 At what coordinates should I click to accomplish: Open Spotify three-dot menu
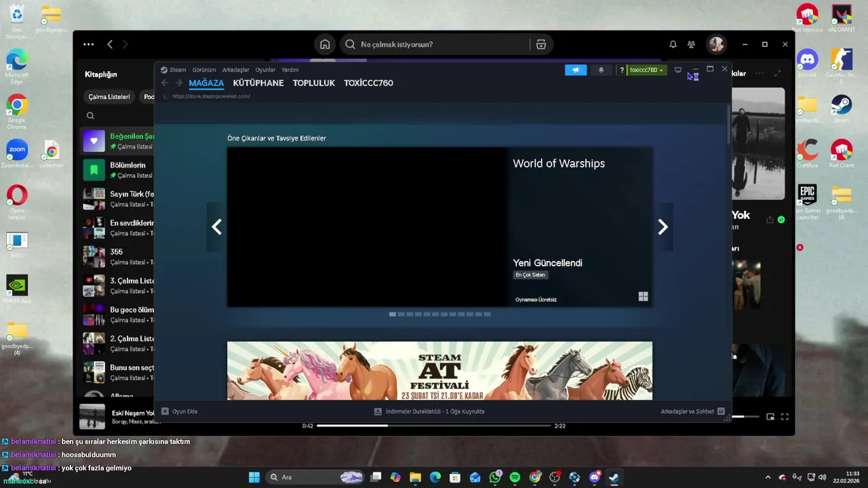[89, 44]
